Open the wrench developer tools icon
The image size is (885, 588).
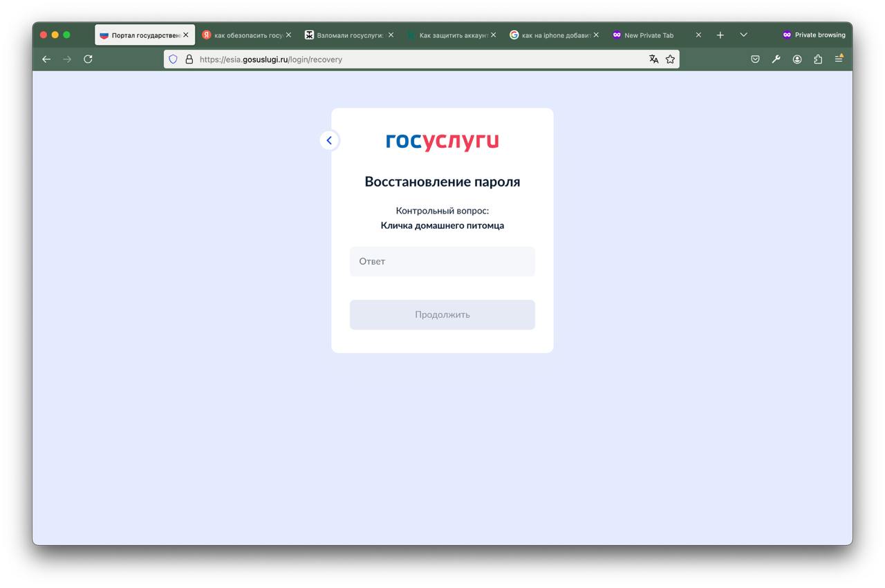[776, 59]
